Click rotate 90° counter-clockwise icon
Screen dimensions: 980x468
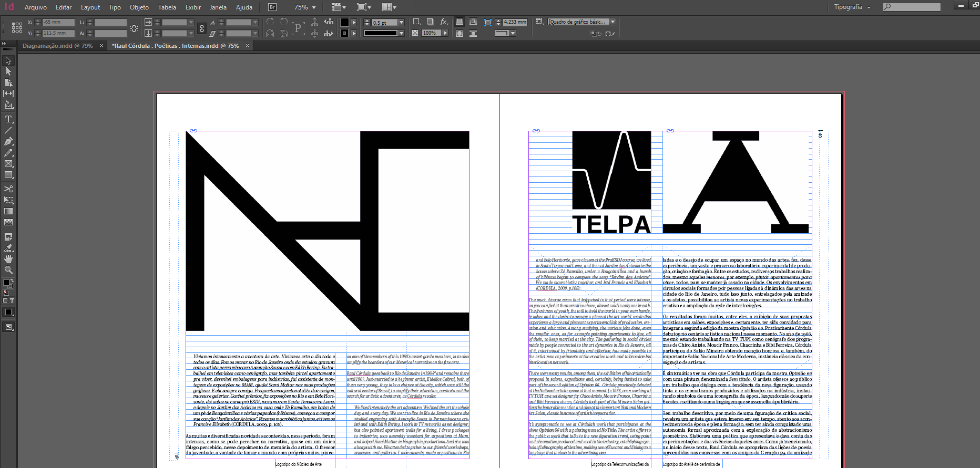pyautogui.click(x=284, y=22)
